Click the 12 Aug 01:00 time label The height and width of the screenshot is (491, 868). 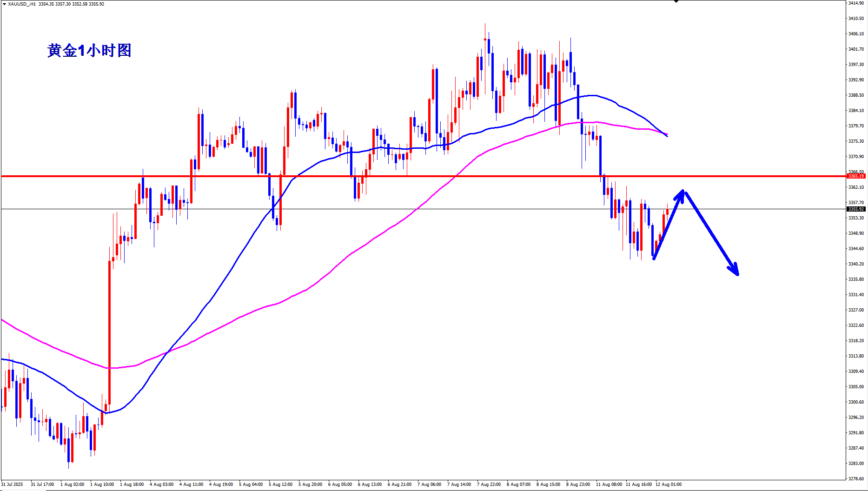669,484
